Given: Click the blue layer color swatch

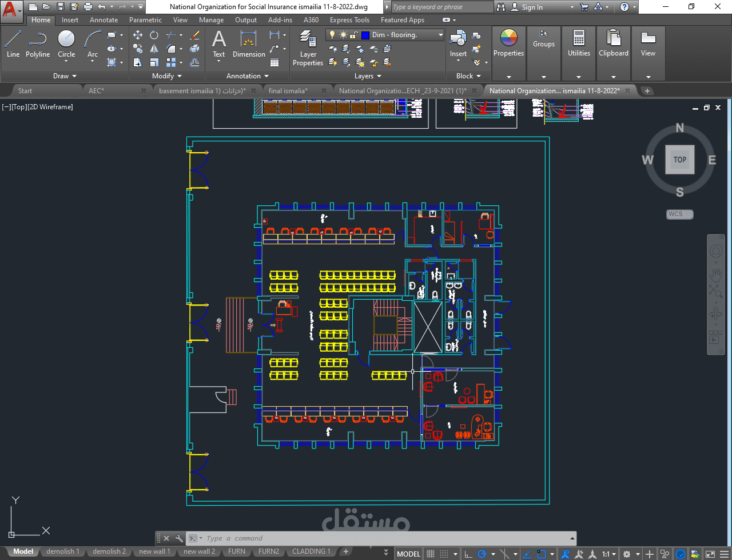Looking at the screenshot, I should click(365, 35).
